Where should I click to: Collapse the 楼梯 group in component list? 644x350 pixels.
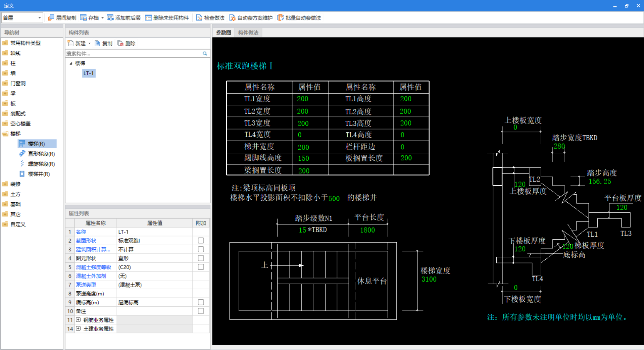point(71,63)
